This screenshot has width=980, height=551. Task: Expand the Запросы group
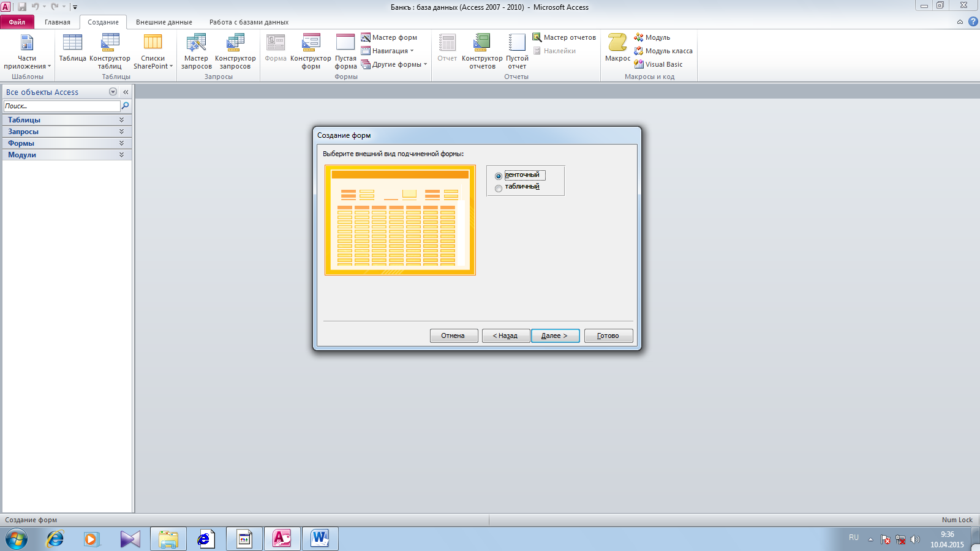(x=67, y=132)
